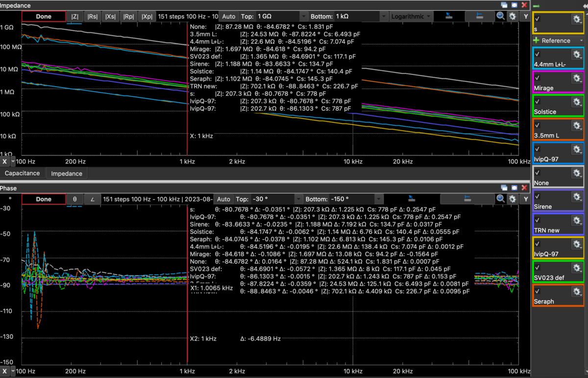Uncheck the 3.5mm L channel checkbox

(538, 125)
